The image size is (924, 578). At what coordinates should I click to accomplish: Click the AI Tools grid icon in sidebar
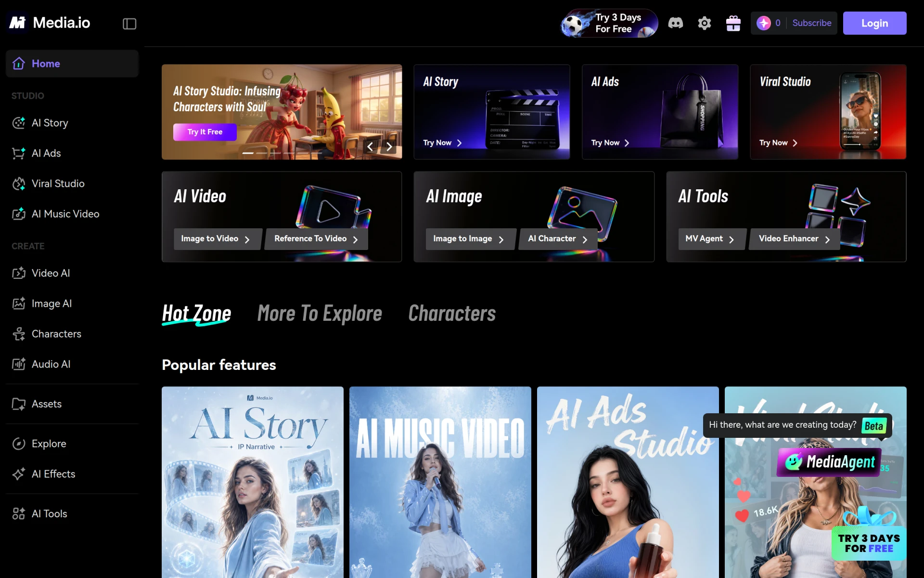tap(19, 514)
